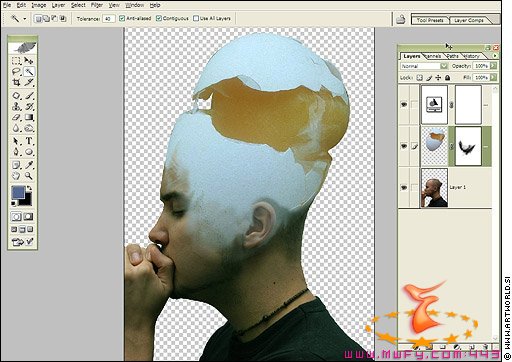Select the Move tool
The image size is (512, 362).
coord(29,61)
